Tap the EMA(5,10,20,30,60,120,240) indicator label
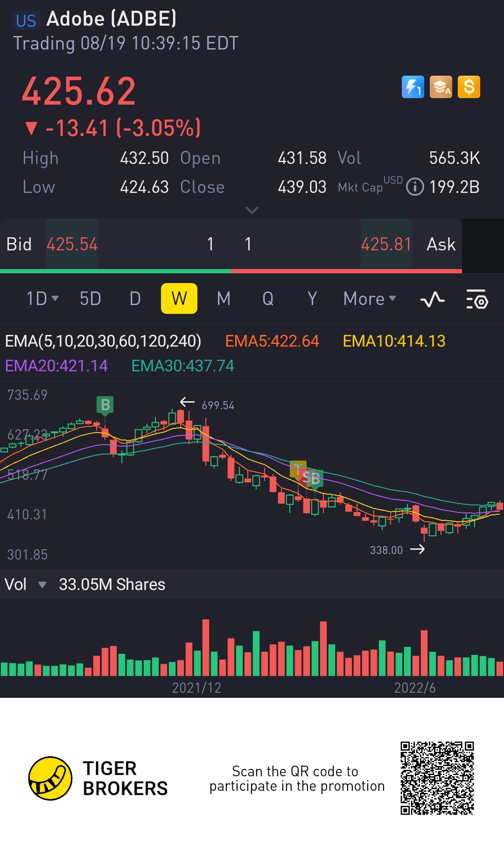The width and height of the screenshot is (504, 859). [x=103, y=341]
